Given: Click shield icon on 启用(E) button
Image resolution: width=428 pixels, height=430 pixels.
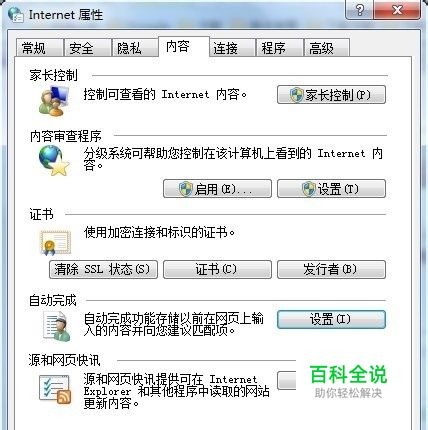Looking at the screenshot, I should point(186,189).
